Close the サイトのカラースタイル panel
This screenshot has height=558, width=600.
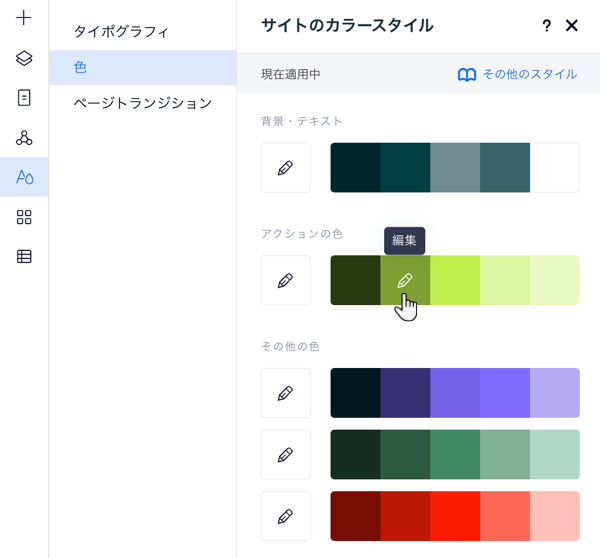[572, 26]
